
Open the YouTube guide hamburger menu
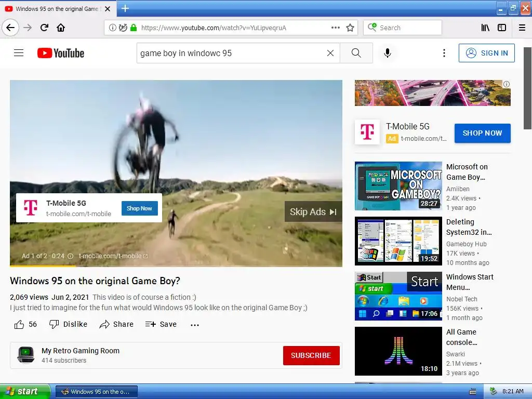19,53
